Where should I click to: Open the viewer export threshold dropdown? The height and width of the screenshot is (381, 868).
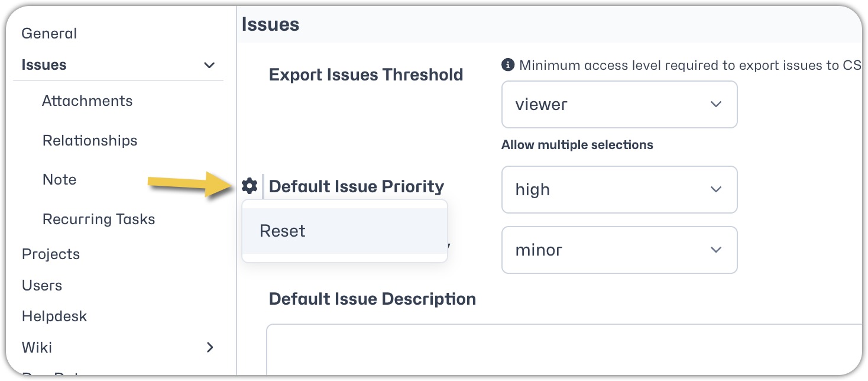[619, 104]
